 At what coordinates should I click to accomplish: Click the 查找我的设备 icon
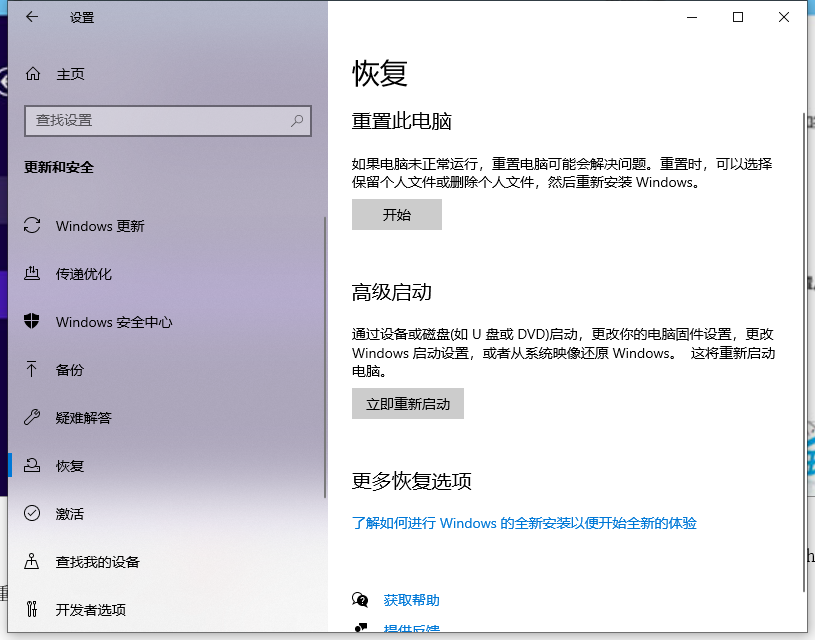tap(33, 562)
